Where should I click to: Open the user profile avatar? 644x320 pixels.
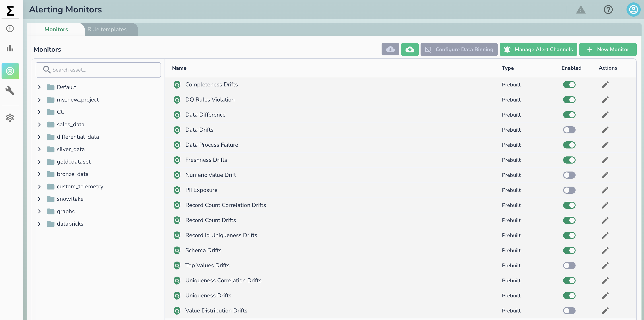coord(633,10)
